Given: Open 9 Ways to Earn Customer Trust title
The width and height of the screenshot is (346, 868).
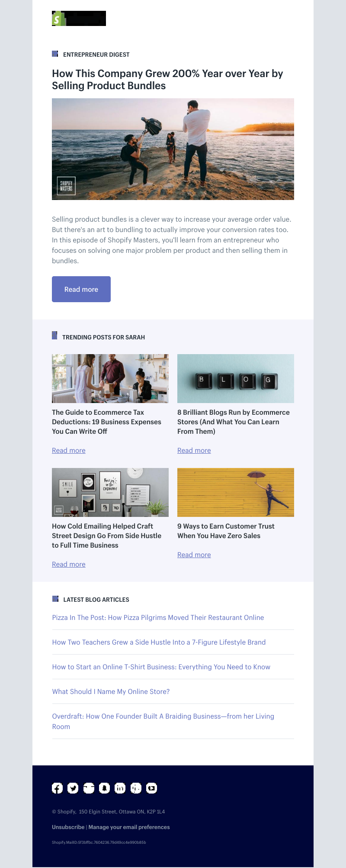Looking at the screenshot, I should tap(226, 531).
